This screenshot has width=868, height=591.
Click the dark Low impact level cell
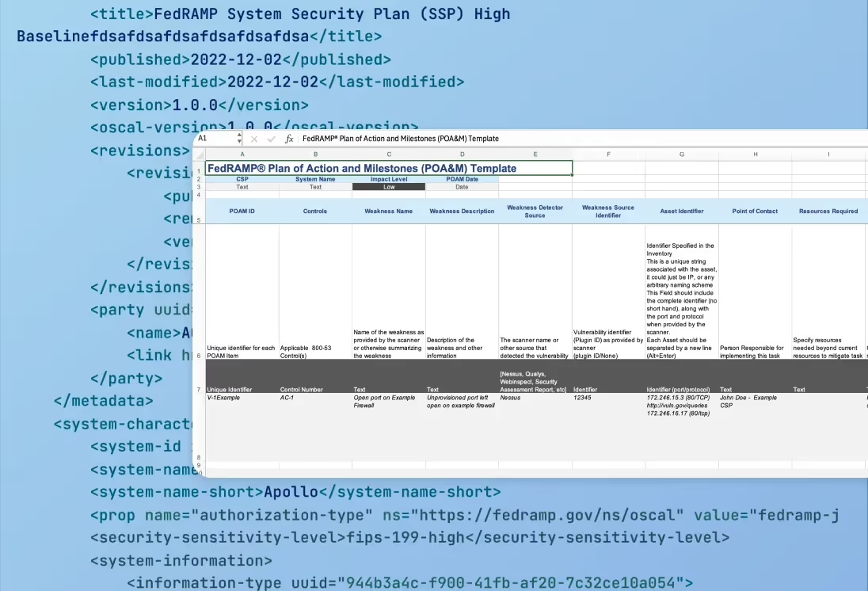[x=389, y=187]
